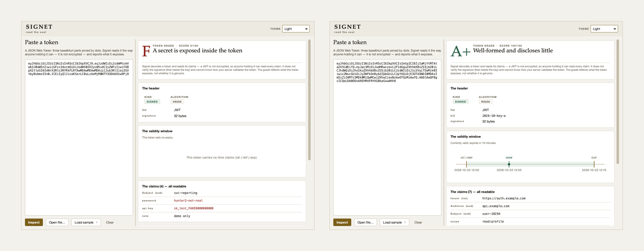
Task: Click timeline date 2026-10-02 12:00
Action: [467, 170]
